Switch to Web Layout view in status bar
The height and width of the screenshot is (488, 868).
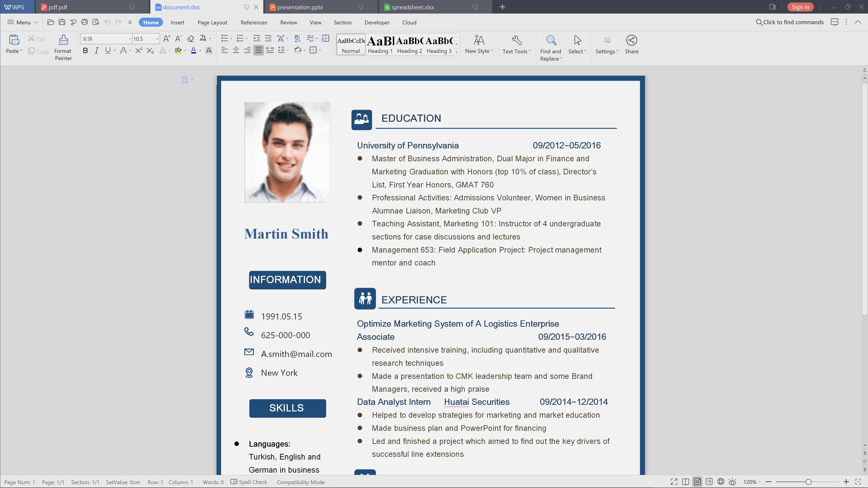pos(721,482)
